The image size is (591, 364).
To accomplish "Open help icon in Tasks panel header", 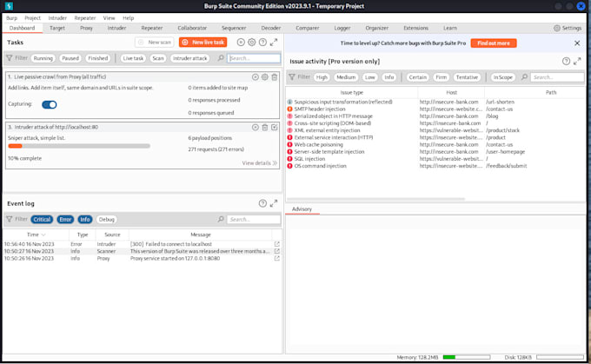I will tap(262, 43).
